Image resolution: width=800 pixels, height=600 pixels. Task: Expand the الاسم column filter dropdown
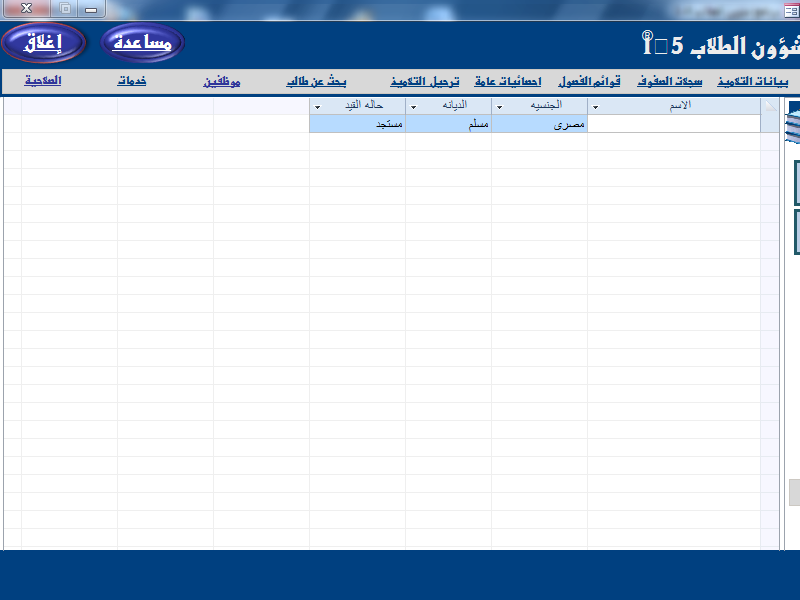coord(596,106)
